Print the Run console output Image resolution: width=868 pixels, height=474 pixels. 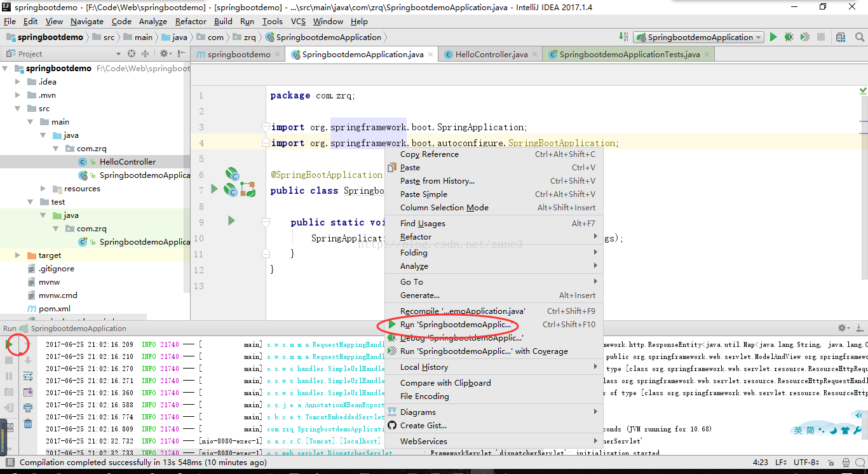tap(28, 408)
